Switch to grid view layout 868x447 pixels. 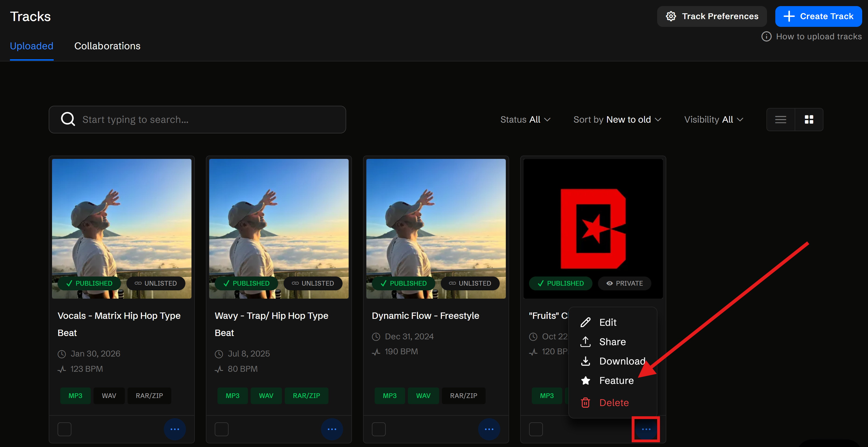[809, 120]
